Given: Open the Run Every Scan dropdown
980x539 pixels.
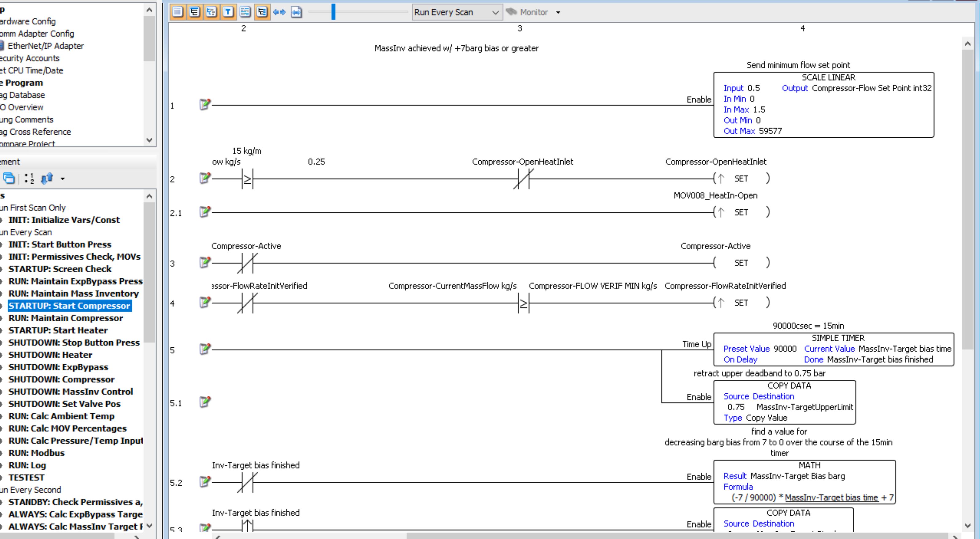Looking at the screenshot, I should (x=495, y=13).
